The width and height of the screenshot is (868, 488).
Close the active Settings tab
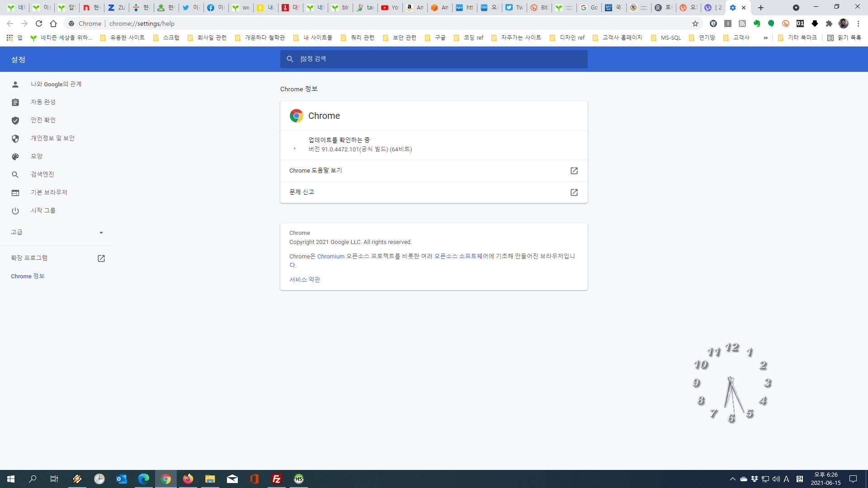(744, 8)
